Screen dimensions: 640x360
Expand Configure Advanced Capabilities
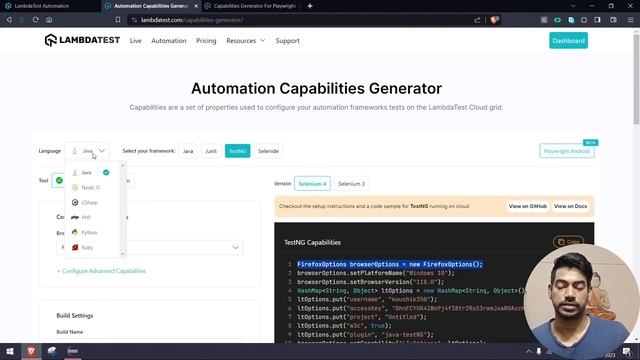tap(101, 271)
